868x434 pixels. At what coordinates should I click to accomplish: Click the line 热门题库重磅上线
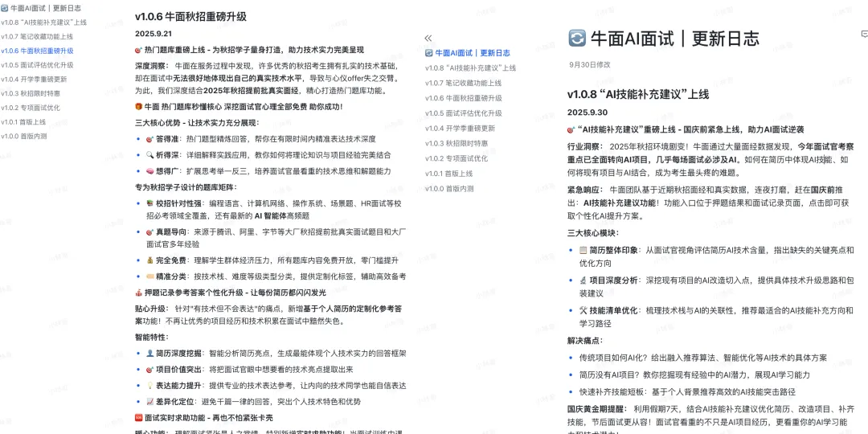(250, 50)
